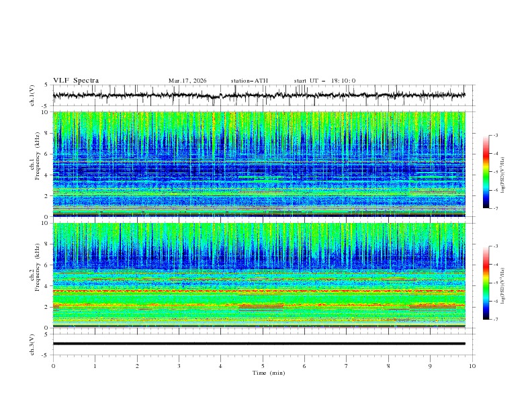The height and width of the screenshot is (411, 532).
Task: Click the "Time (min)" x-axis label
Action: 269,373
